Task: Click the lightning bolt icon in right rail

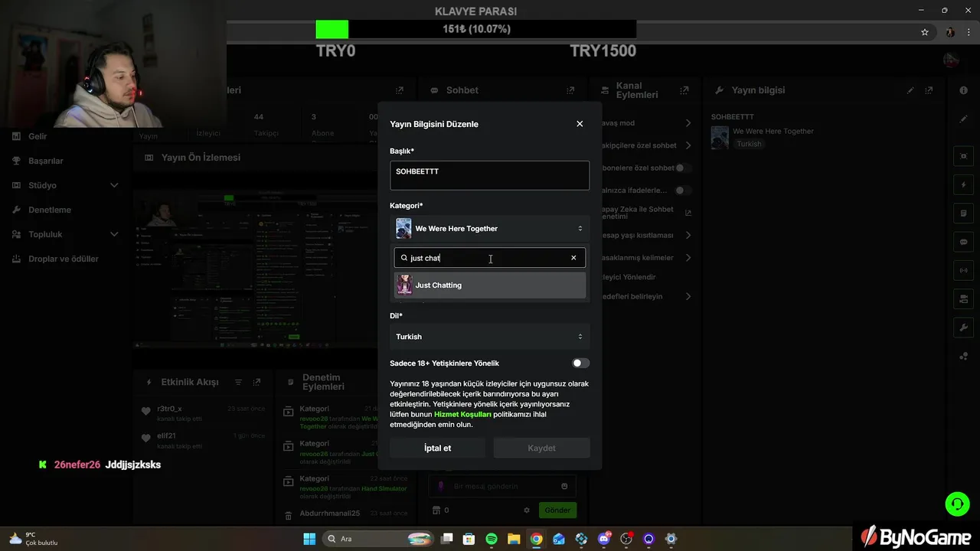Action: [x=963, y=185]
